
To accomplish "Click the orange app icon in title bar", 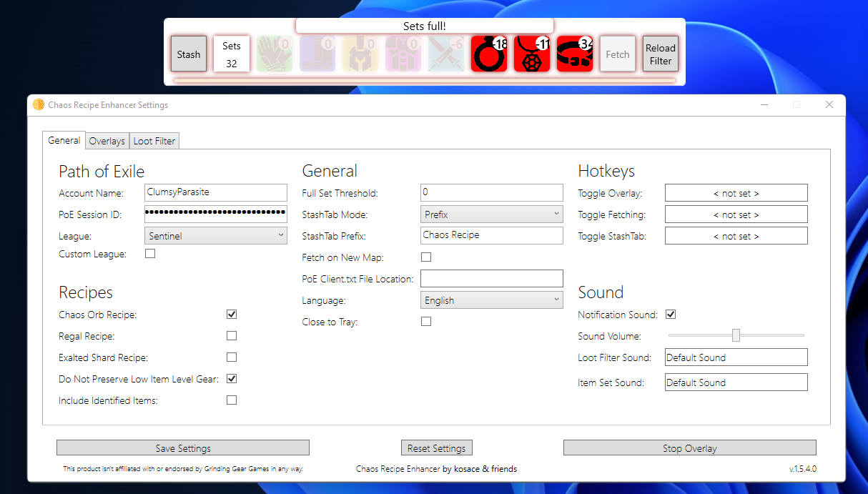I will [x=39, y=104].
